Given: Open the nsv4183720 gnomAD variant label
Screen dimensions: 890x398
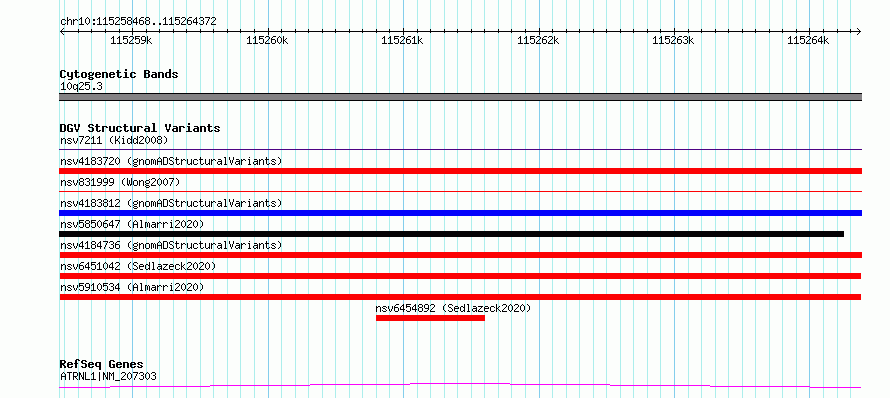Looking at the screenshot, I should (x=171, y=161).
